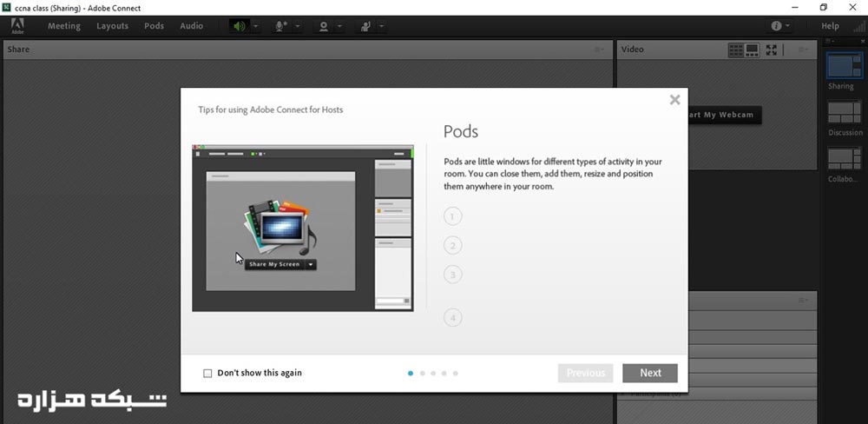The image size is (868, 424).
Task: Expand the raise hand status dropdown
Action: point(382,26)
